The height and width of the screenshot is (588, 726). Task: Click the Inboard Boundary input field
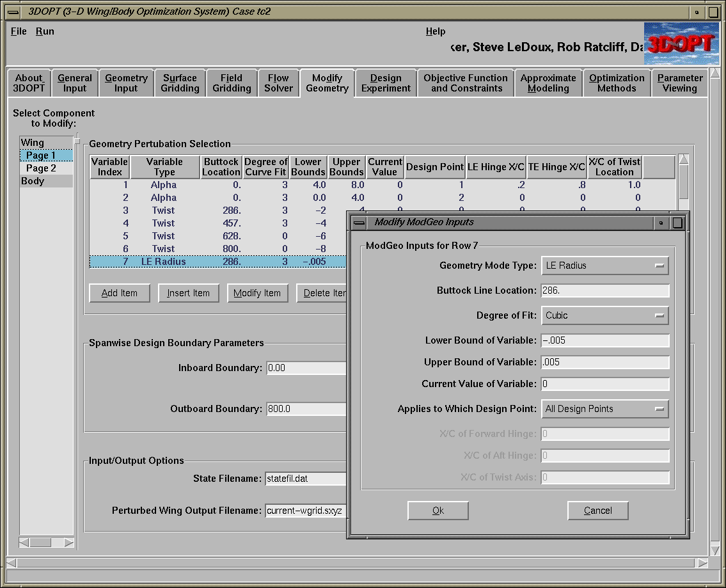coord(306,368)
